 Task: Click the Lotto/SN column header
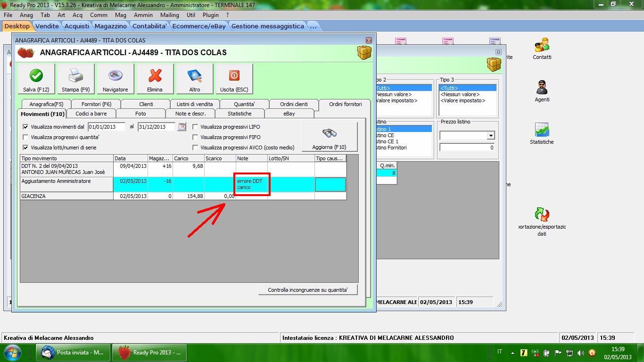click(291, 158)
